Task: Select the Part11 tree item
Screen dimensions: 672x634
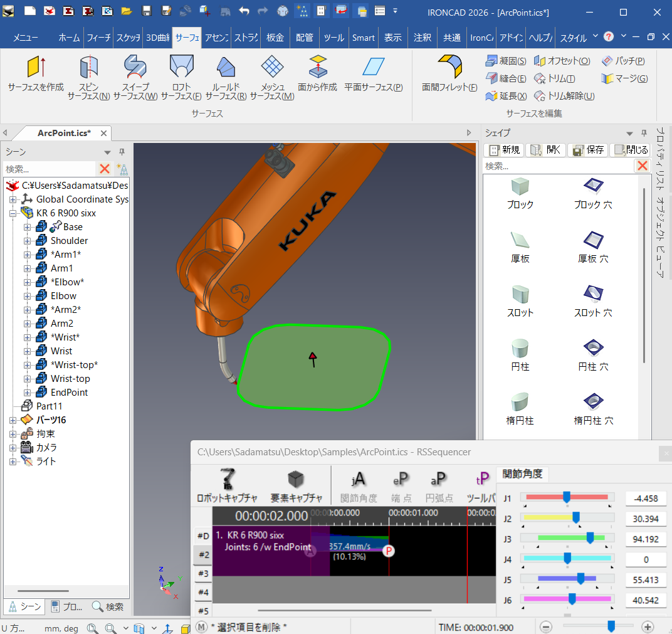Action: point(50,406)
